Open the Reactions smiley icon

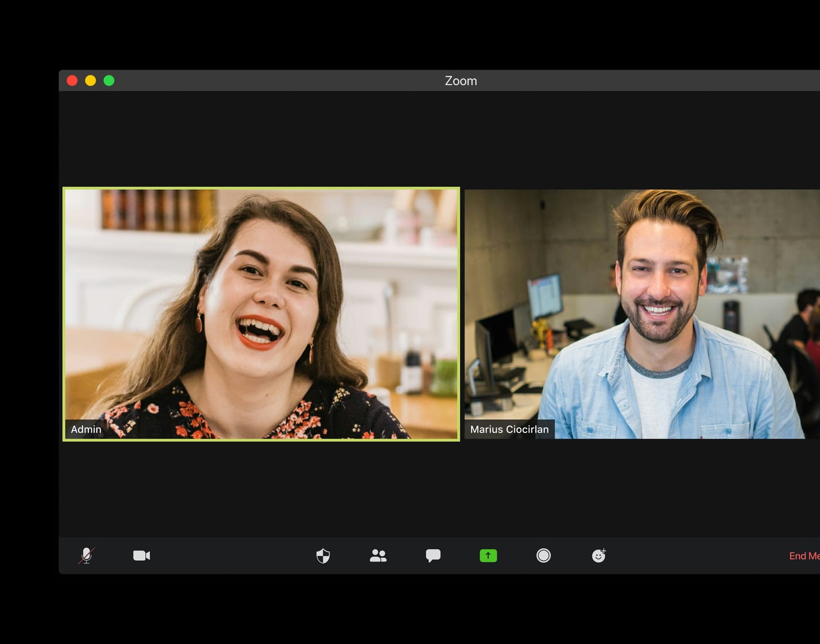pyautogui.click(x=599, y=556)
